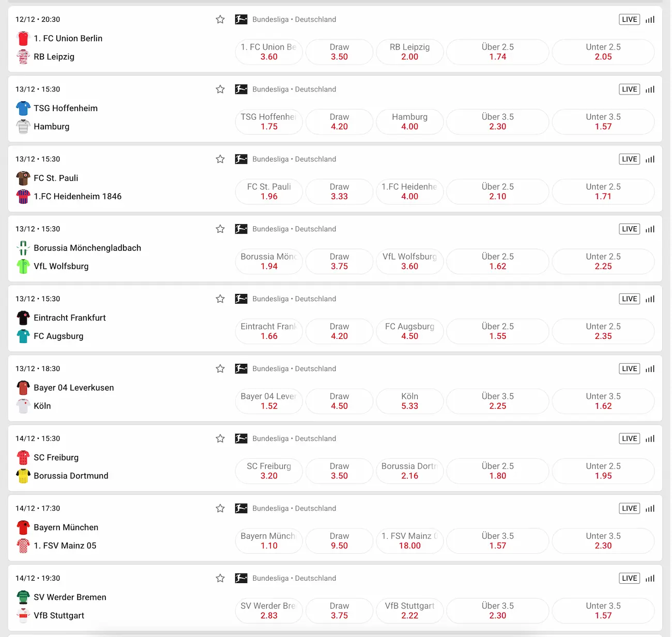This screenshot has width=672, height=637.
Task: Pick Über 2.5 at 2.10 for St. Pauli
Action: click(x=497, y=192)
